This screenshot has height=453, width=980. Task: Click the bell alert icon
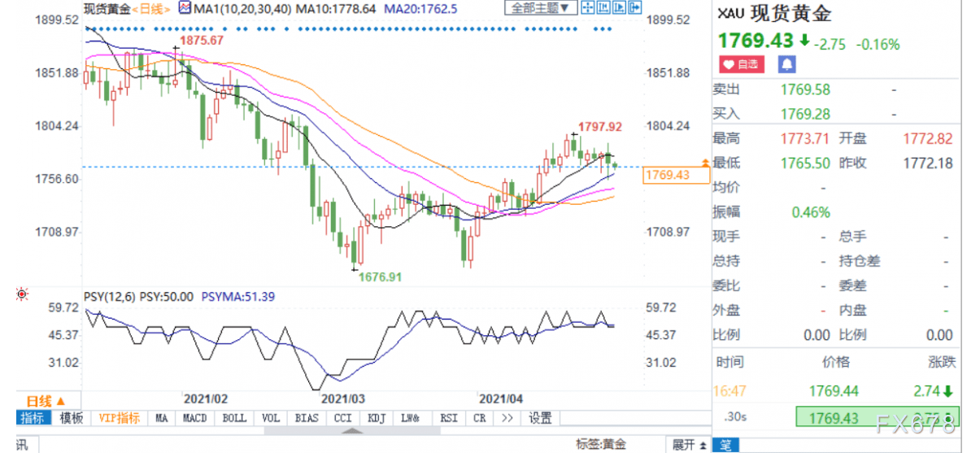787,63
